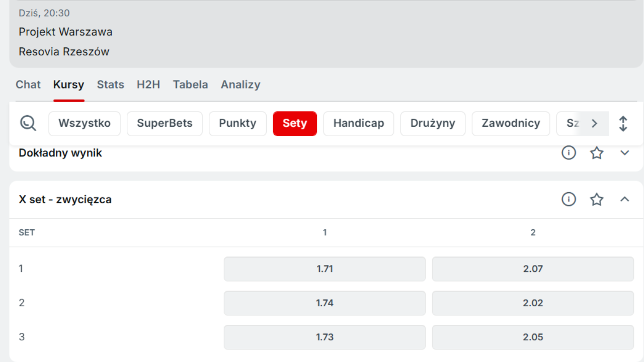Open the Stats tab
The width and height of the screenshot is (644, 362).
tap(110, 84)
